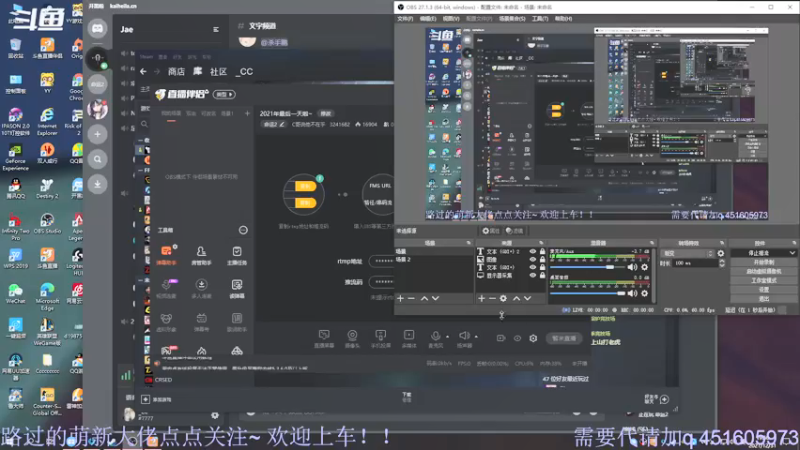Toggle visibility of image source in OBS
The height and width of the screenshot is (450, 800).
point(533,259)
